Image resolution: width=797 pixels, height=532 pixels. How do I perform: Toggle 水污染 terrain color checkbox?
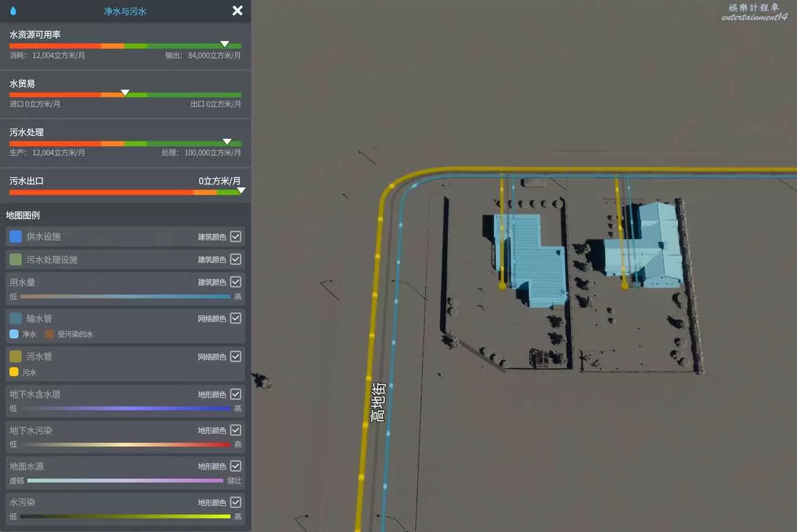[236, 502]
